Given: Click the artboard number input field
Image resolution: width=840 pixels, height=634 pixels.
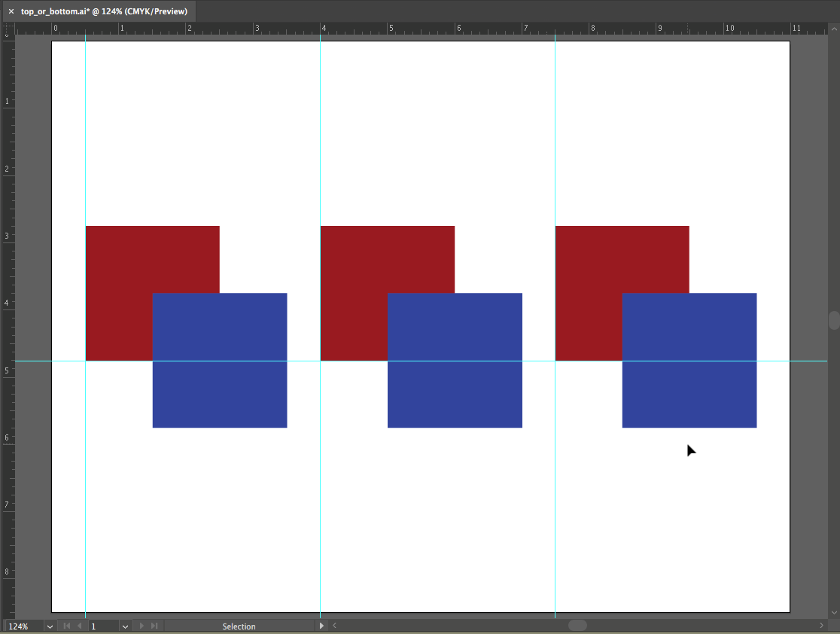Looking at the screenshot, I should click(x=102, y=626).
